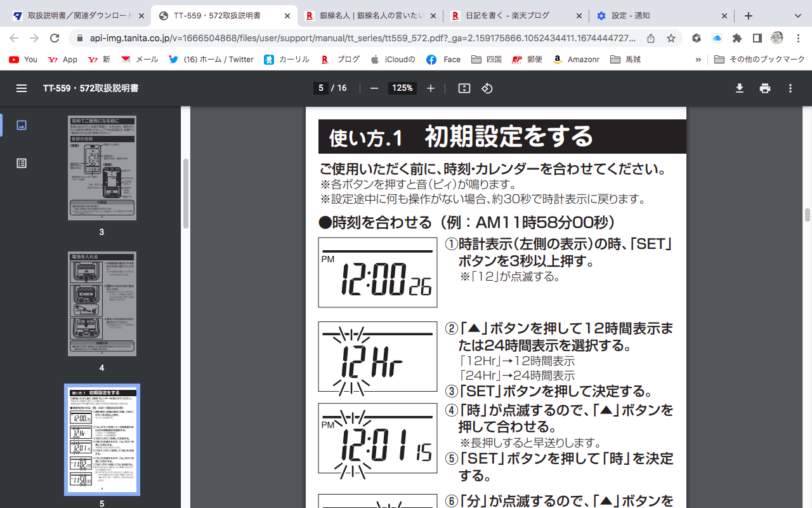This screenshot has height=508, width=812.
Task: Click the note ※長押しすると早送りします。
Action: click(x=530, y=443)
